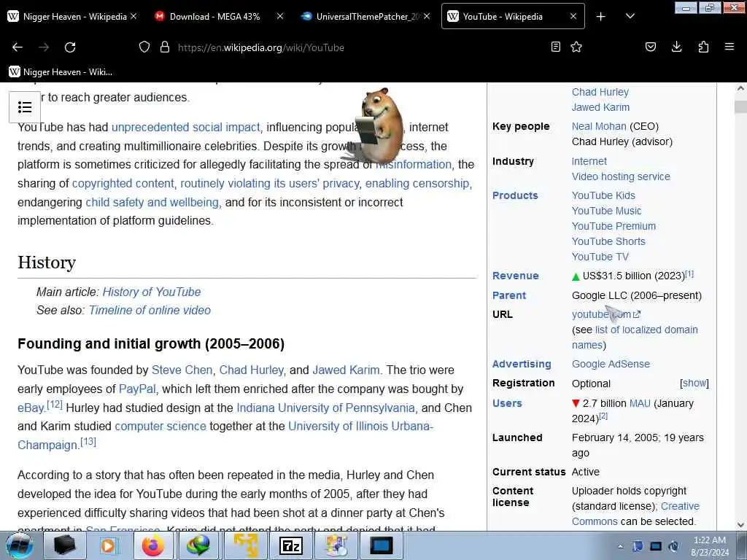The width and height of the screenshot is (747, 560).
Task: Close the MEGA download tab
Action: click(x=280, y=16)
